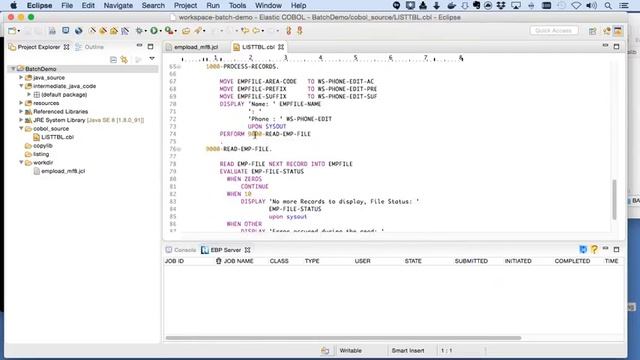Click the open folder toolbar icon
640x360 pixels.
186,31
